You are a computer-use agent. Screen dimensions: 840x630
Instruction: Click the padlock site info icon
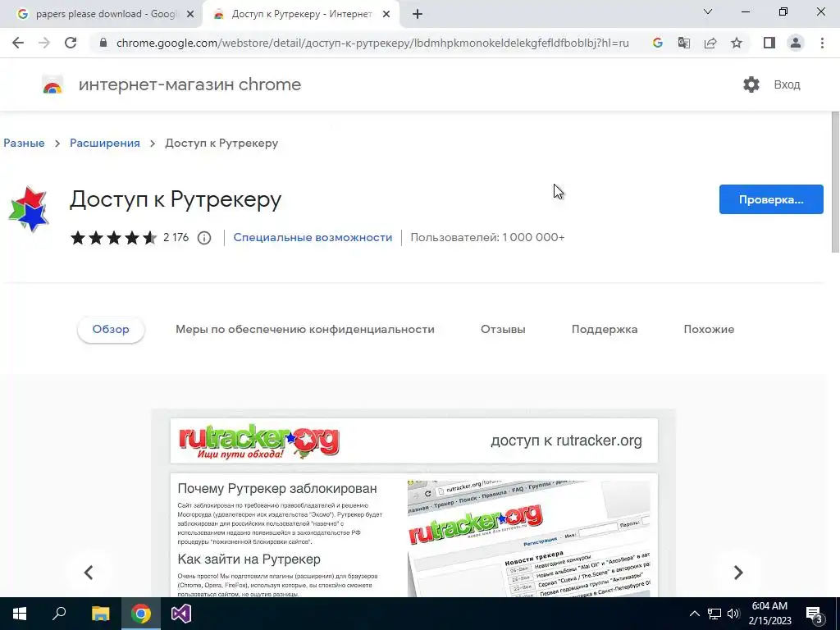click(103, 43)
